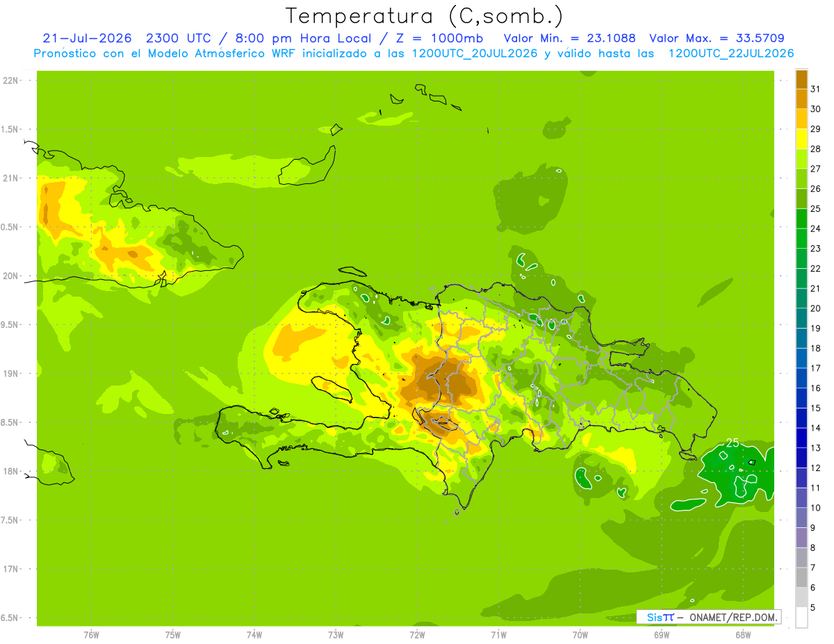Click the white color bar segment below the 5 label

point(801,618)
